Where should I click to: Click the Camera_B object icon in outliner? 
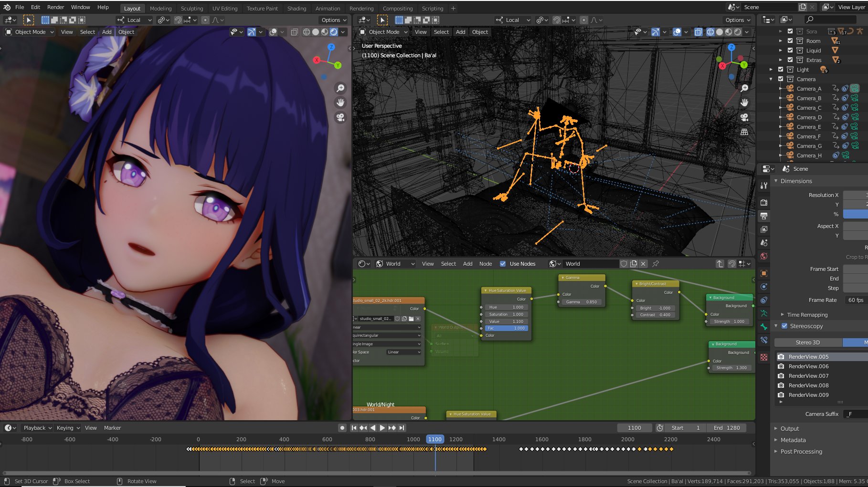pos(790,98)
